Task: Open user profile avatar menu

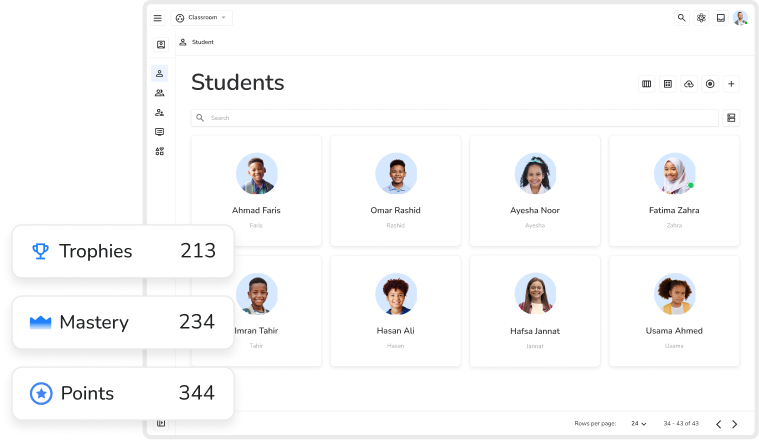Action: pos(740,18)
